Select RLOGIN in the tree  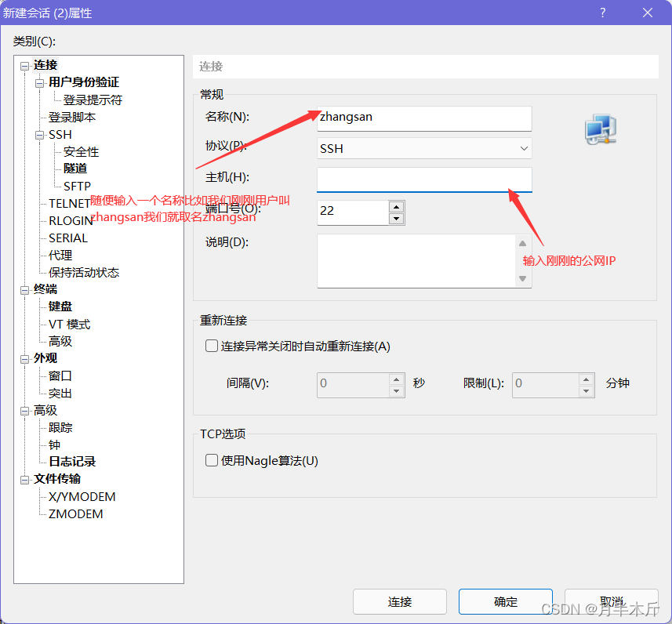click(x=71, y=220)
